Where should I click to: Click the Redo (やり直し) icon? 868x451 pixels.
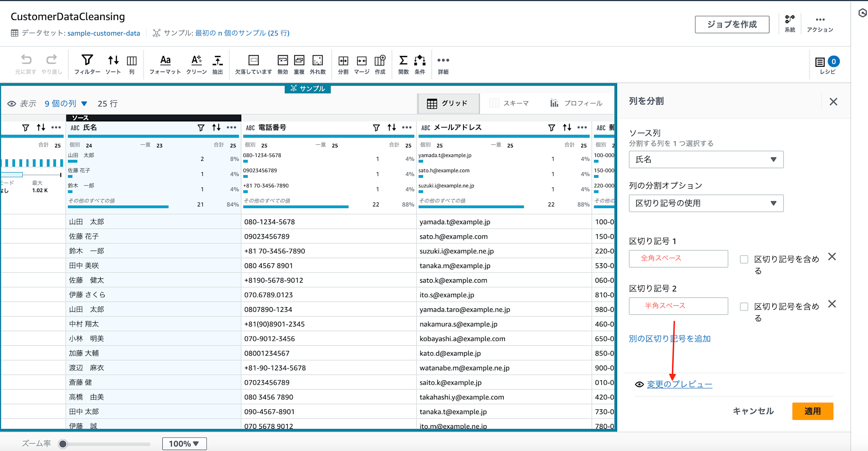(x=52, y=64)
